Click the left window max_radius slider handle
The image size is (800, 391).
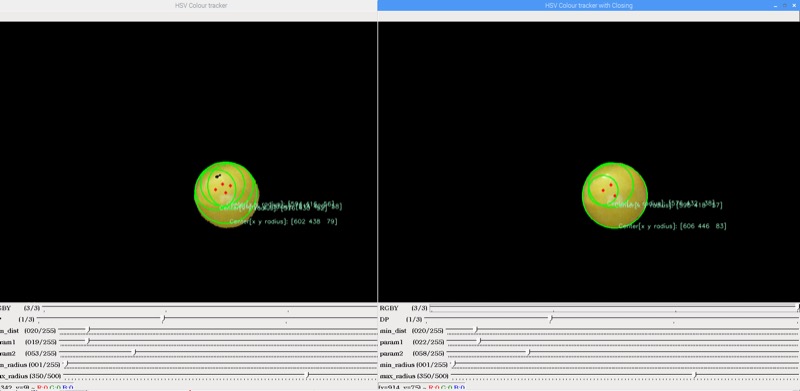(x=307, y=376)
